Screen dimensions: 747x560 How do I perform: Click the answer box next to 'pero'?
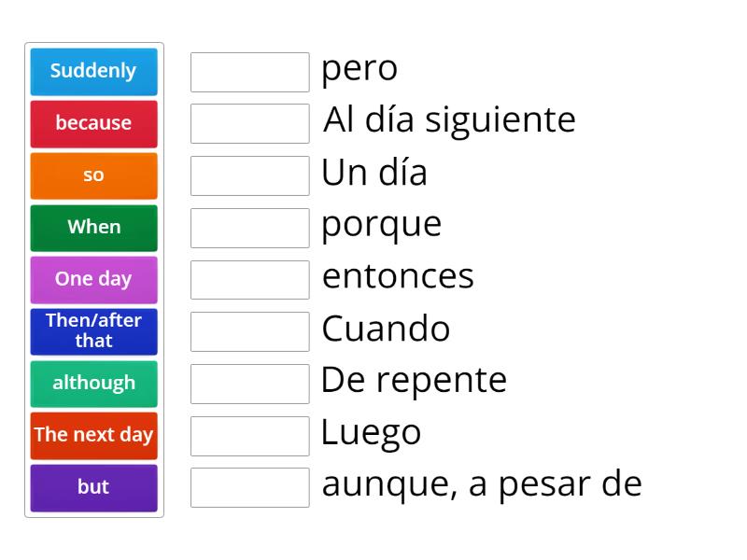(x=249, y=72)
